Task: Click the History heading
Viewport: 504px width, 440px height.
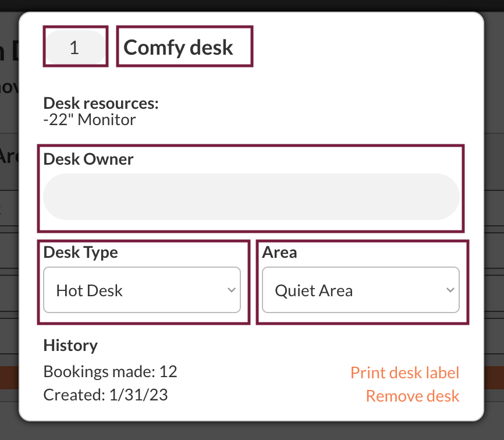Action: click(x=70, y=345)
